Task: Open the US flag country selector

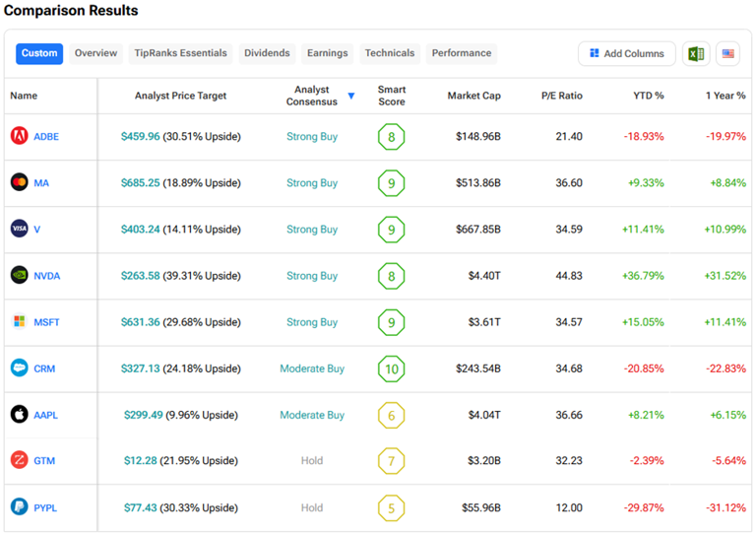Action: point(727,53)
